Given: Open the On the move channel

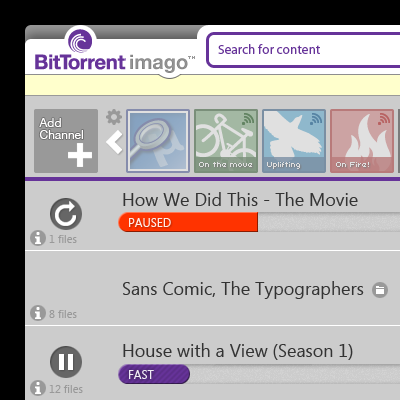Looking at the screenshot, I should 226,141.
